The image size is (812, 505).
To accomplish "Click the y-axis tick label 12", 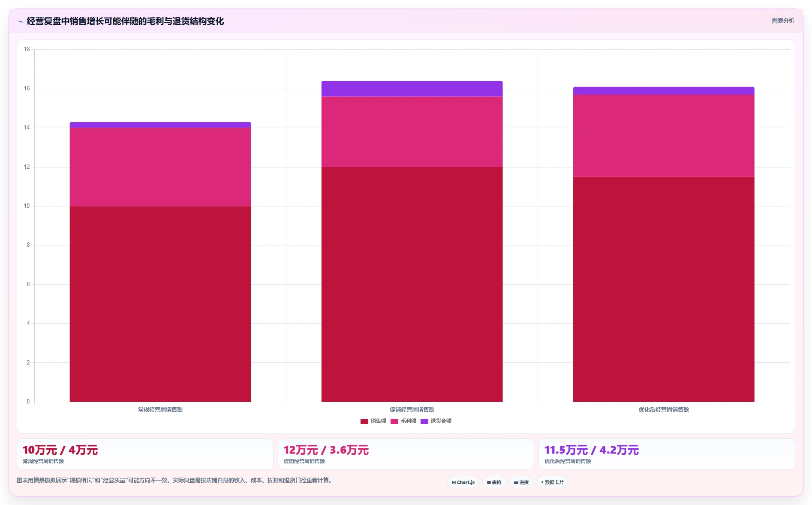I will [x=27, y=167].
